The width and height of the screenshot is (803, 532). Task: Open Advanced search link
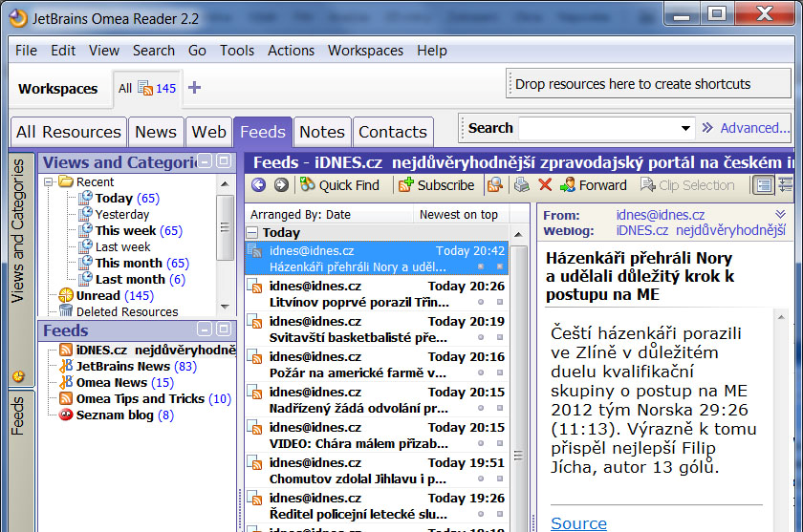[x=755, y=128]
